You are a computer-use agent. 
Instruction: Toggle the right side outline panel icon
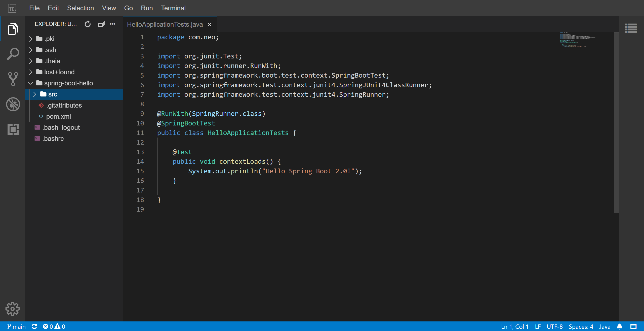point(631,28)
